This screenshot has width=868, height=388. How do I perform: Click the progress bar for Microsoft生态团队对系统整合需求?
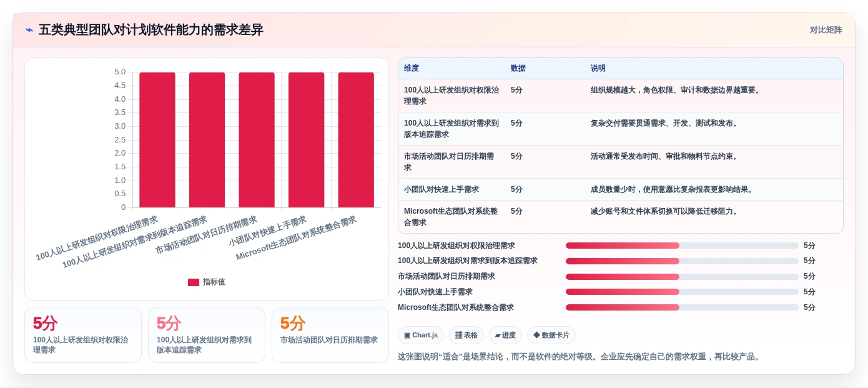coord(682,307)
